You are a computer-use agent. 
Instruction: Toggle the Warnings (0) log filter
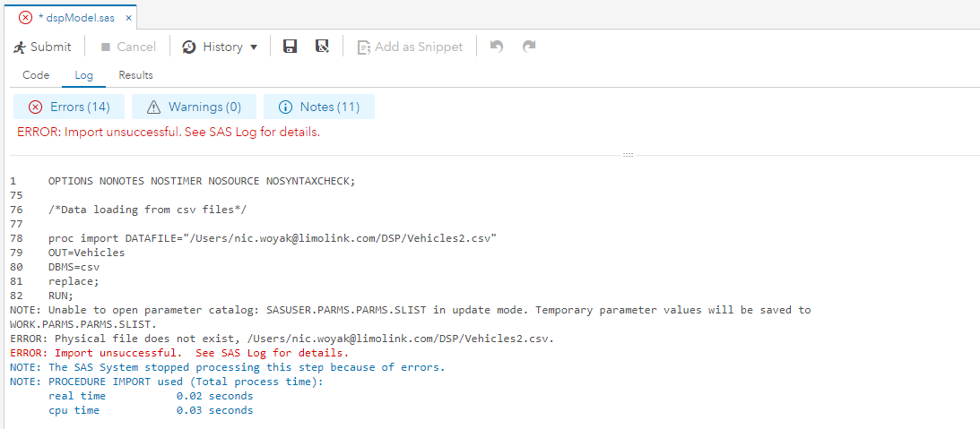tap(194, 107)
